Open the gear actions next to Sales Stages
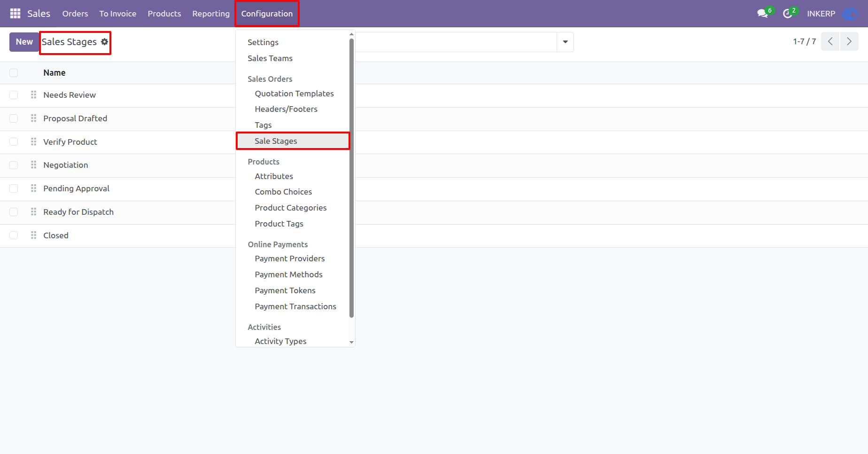This screenshot has width=868, height=454. [105, 42]
